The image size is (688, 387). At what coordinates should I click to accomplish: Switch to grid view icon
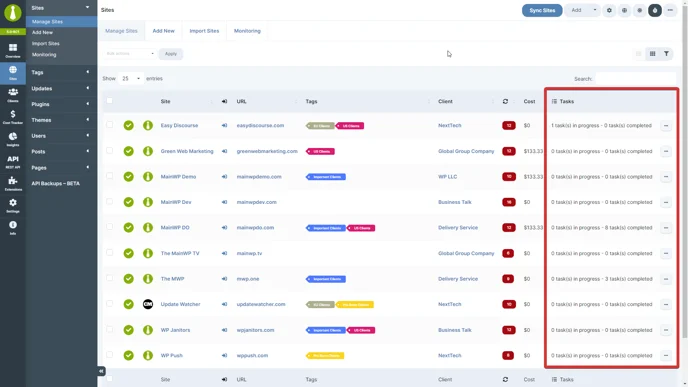tap(652, 54)
